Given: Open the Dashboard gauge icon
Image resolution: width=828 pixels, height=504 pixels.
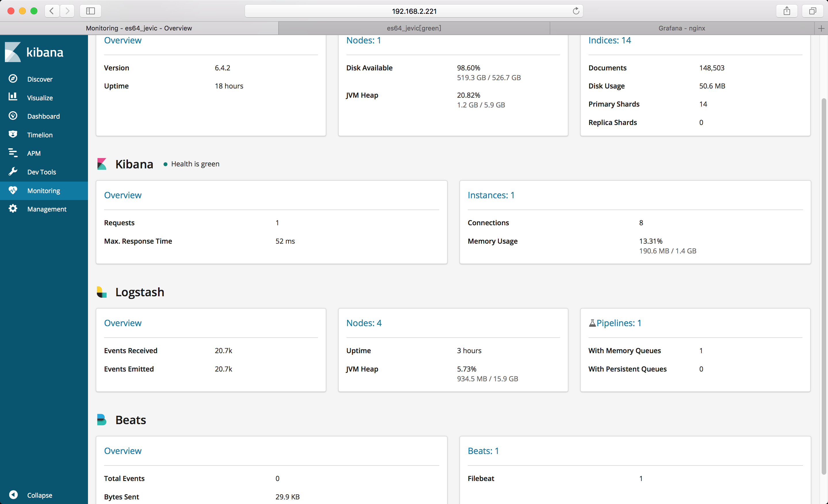Looking at the screenshot, I should click(x=13, y=116).
